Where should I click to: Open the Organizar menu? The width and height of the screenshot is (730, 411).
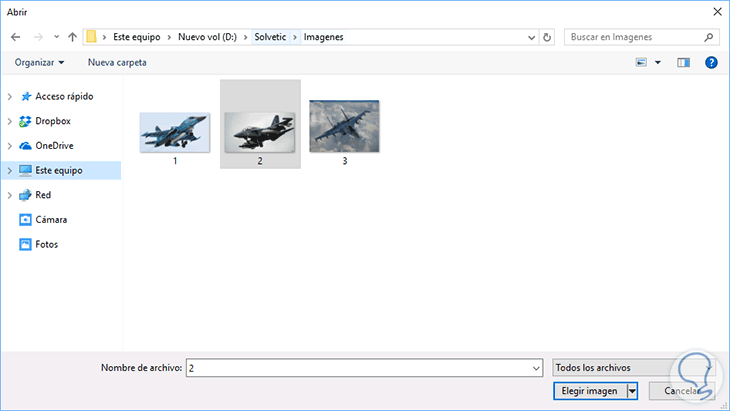click(x=39, y=62)
